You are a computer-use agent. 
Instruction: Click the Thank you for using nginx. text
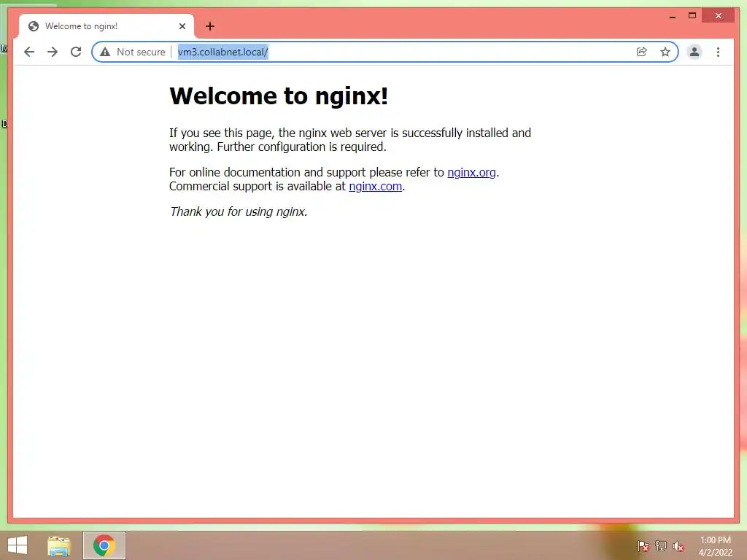tap(239, 211)
